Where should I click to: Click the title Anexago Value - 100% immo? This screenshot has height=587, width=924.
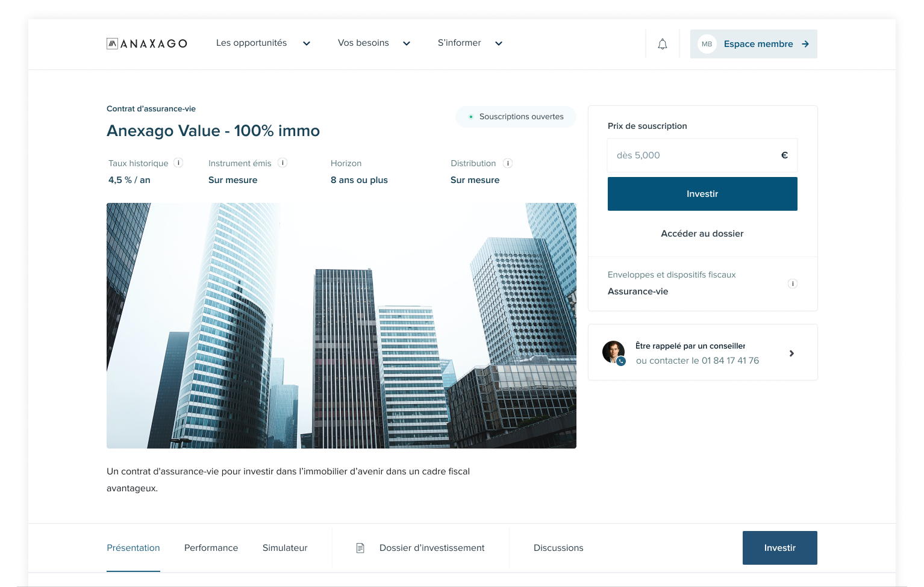pyautogui.click(x=213, y=131)
